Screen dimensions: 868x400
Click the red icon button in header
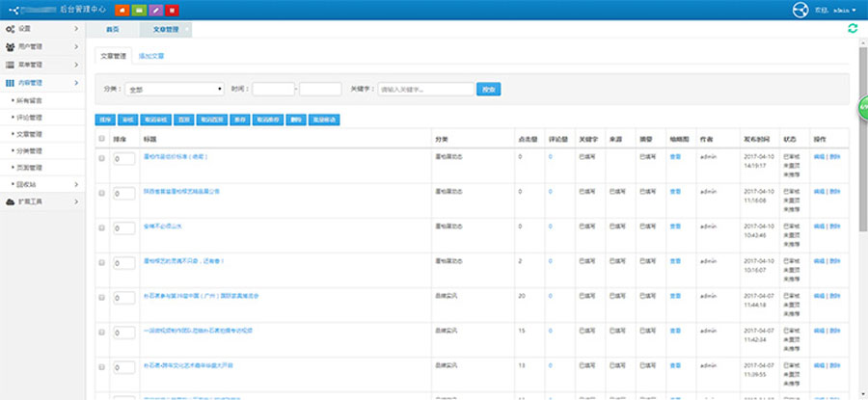pyautogui.click(x=172, y=10)
